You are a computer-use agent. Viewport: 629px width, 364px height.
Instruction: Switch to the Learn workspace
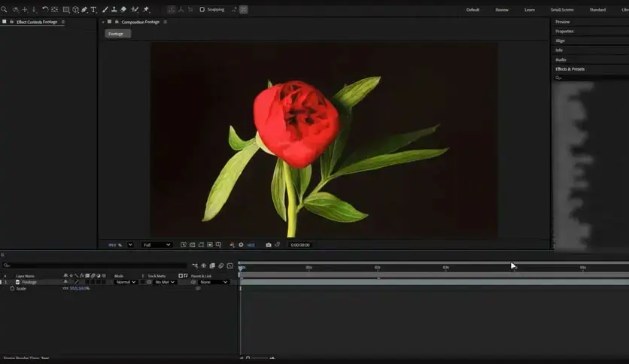point(530,10)
